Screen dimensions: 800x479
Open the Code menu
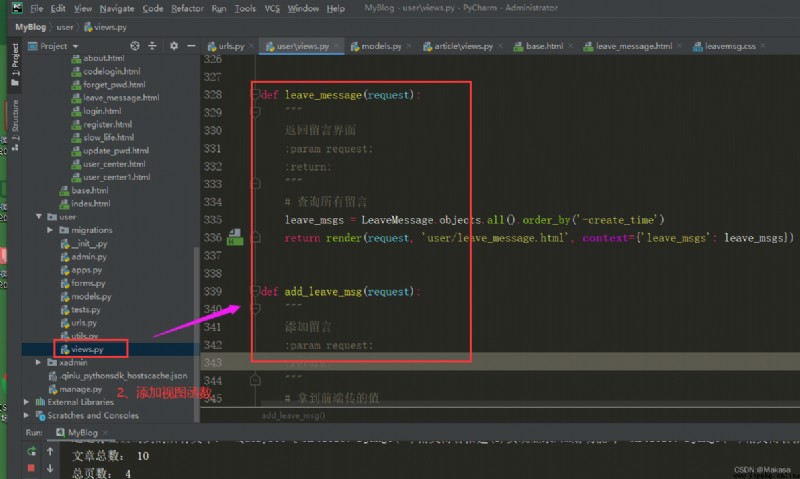(x=153, y=8)
